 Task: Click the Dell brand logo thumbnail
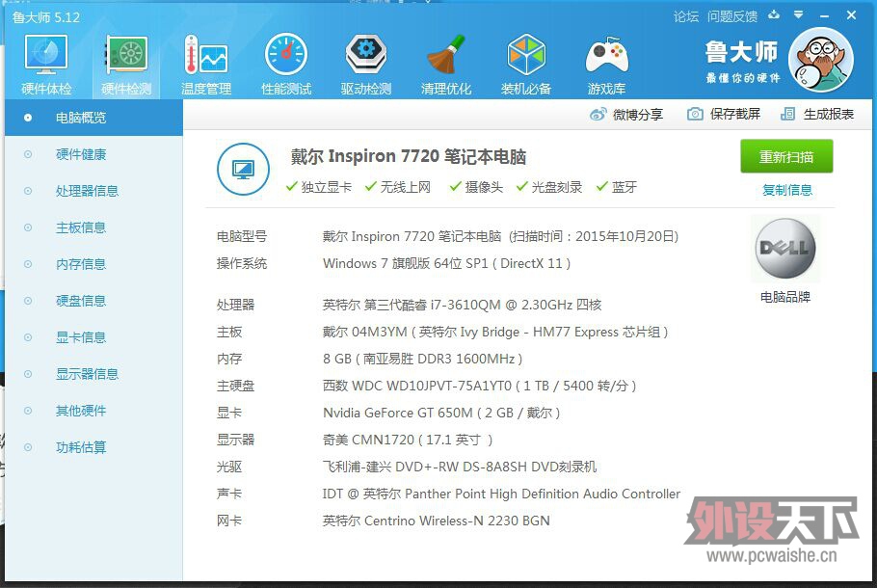pos(784,250)
